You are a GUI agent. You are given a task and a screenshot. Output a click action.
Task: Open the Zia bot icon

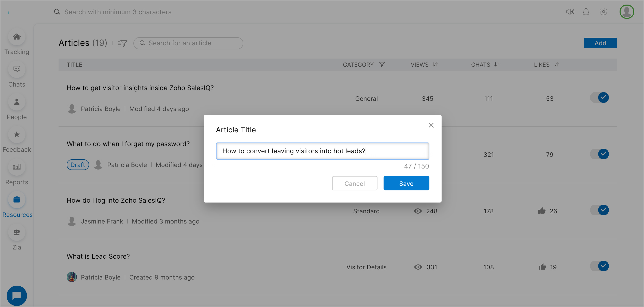pos(17,232)
